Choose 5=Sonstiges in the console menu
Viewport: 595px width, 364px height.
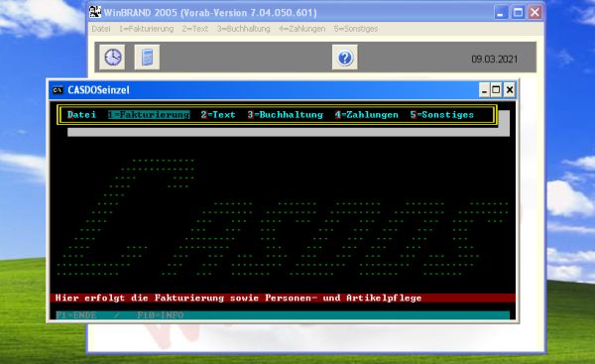coord(442,115)
